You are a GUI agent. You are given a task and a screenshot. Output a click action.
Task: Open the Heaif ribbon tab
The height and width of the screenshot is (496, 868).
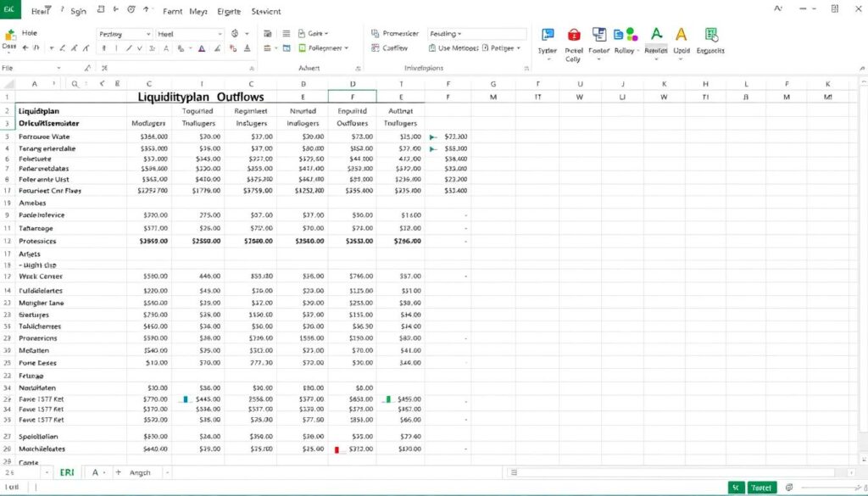click(41, 10)
